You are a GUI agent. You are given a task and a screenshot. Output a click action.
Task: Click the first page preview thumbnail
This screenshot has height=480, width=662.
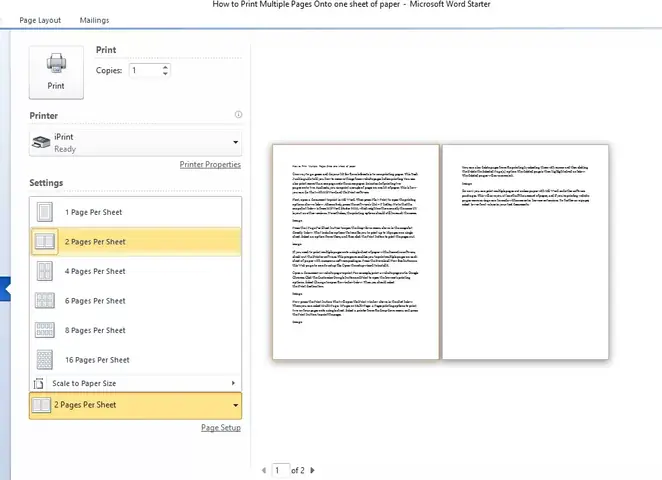point(355,252)
